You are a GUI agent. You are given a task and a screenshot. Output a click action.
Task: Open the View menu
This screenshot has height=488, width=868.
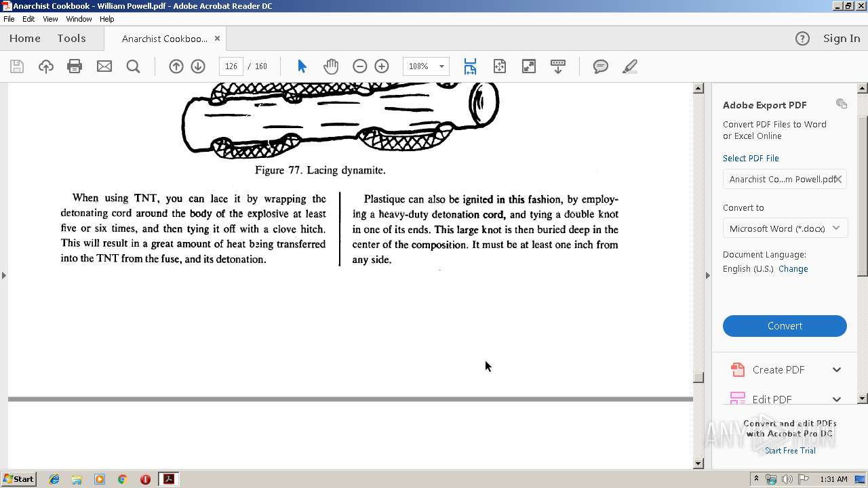tap(50, 19)
